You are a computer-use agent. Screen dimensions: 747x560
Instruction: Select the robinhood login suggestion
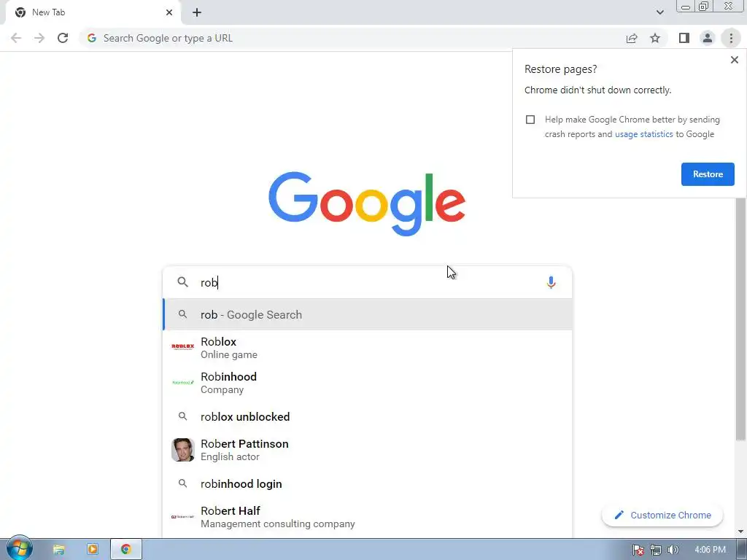[x=367, y=484]
